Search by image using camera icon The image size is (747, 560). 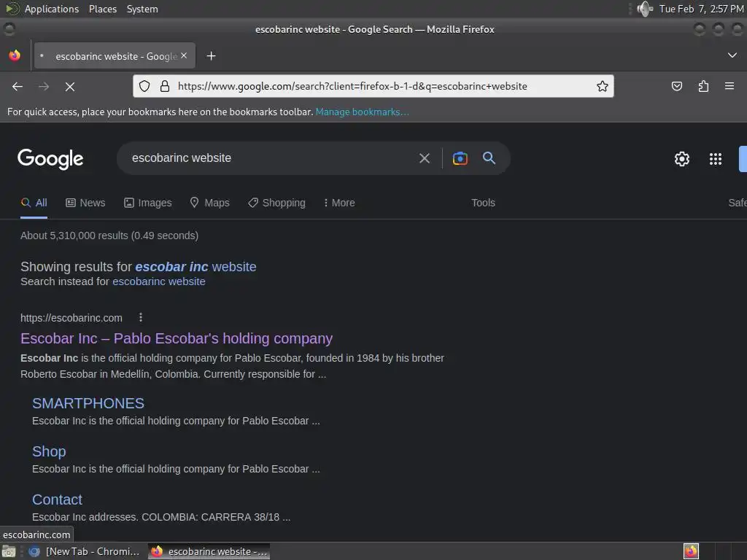460,158
